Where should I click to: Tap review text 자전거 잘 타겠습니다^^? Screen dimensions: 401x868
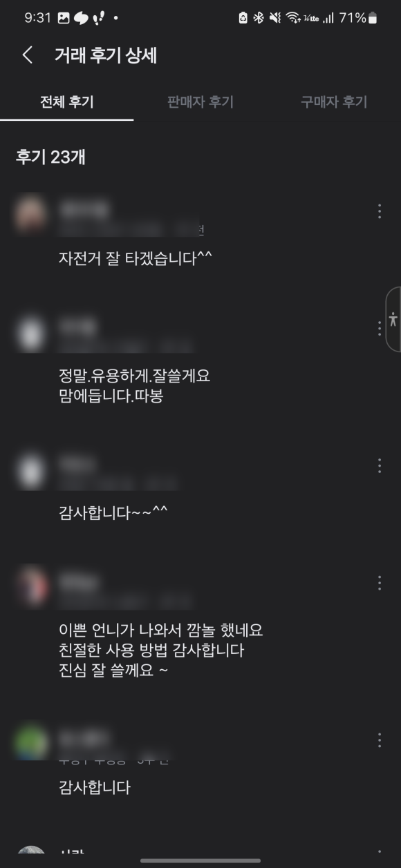coord(136,259)
